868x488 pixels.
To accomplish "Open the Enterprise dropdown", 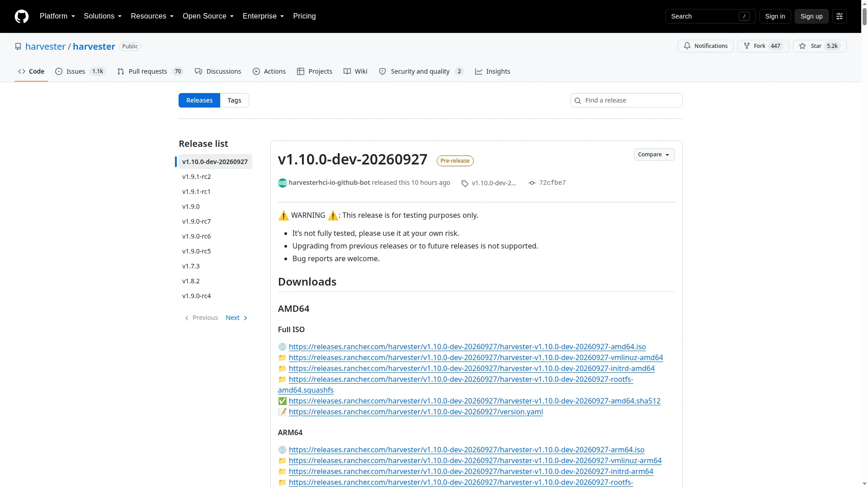I will 264,16.
